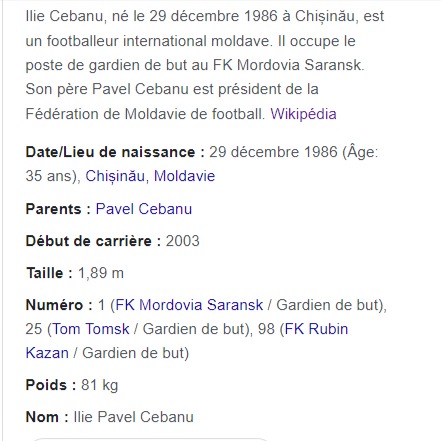The width and height of the screenshot is (441, 441).
Task: Visit the Pavel Cebanu parent link
Action: click(144, 209)
